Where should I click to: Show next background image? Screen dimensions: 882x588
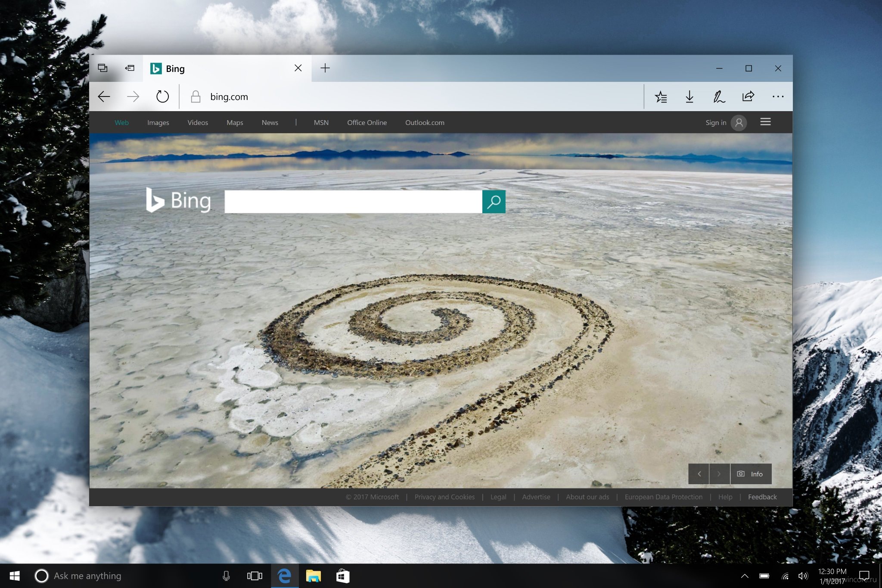[719, 474]
